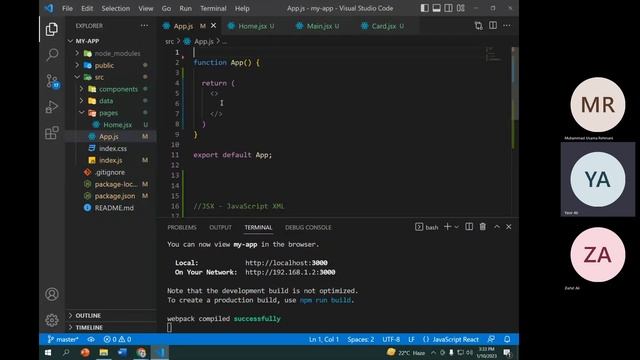Change indentation via Spaces: 2
Screen dimensions: 640x360
360,339
